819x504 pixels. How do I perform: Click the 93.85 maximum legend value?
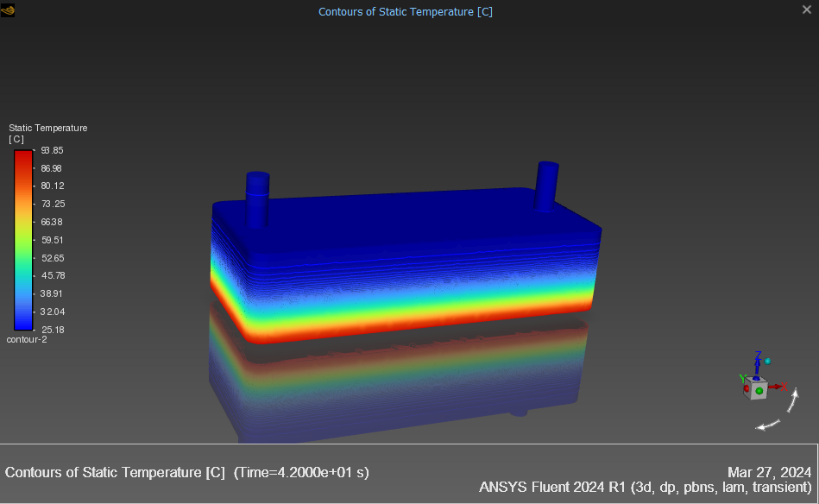pyautogui.click(x=52, y=150)
